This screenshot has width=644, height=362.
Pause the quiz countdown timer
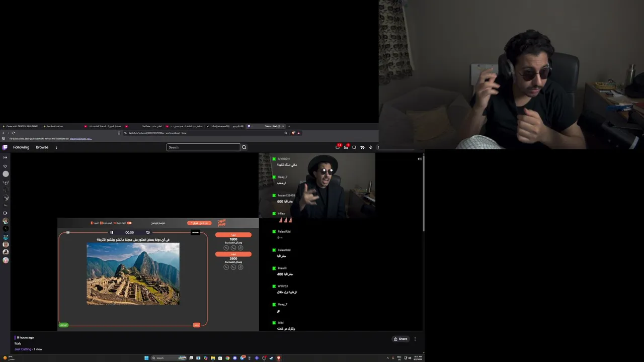(112, 232)
